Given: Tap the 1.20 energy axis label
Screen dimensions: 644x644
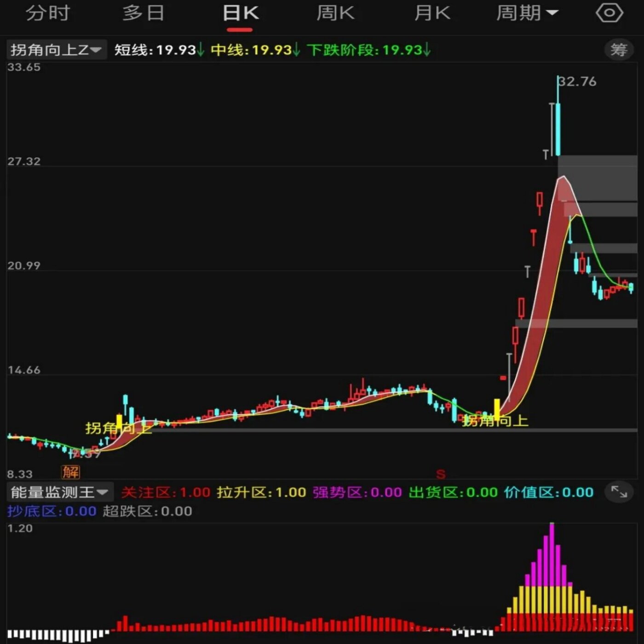Looking at the screenshot, I should click(20, 529).
